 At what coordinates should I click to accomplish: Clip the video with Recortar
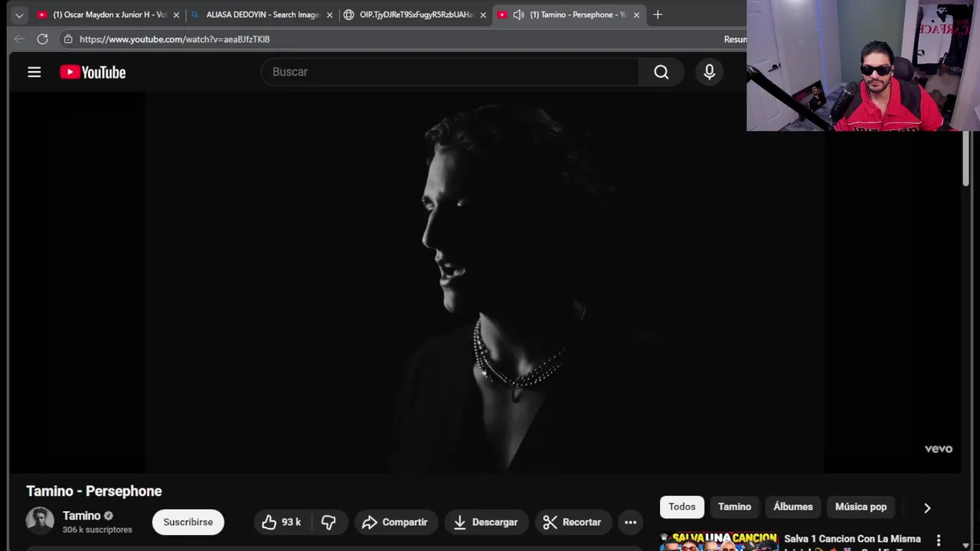coord(573,522)
